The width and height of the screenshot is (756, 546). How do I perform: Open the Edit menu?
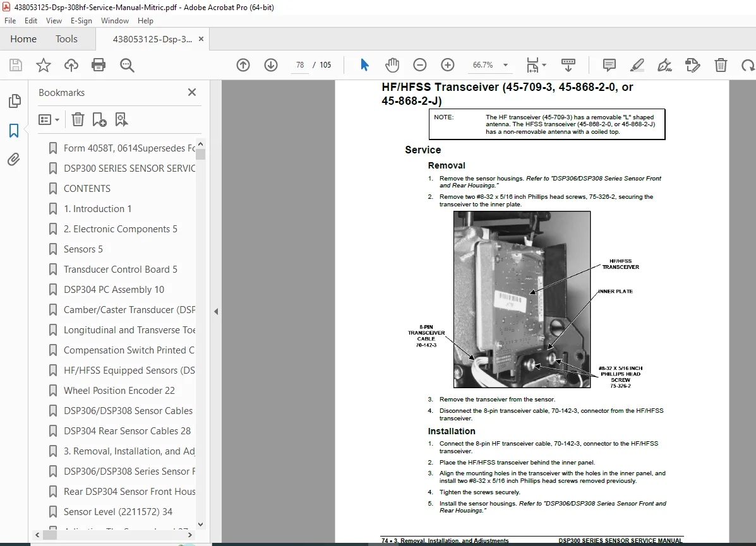click(x=31, y=21)
